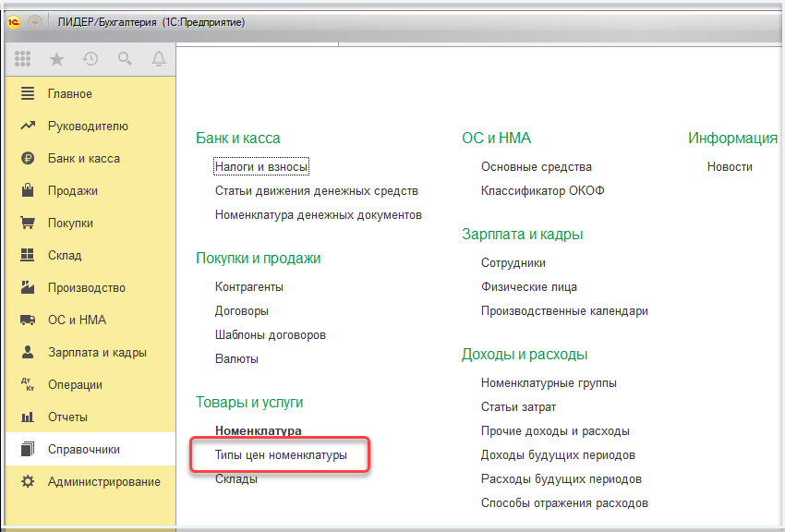The height and width of the screenshot is (532, 785).
Task: Click the Производство factory icon
Action: click(28, 287)
